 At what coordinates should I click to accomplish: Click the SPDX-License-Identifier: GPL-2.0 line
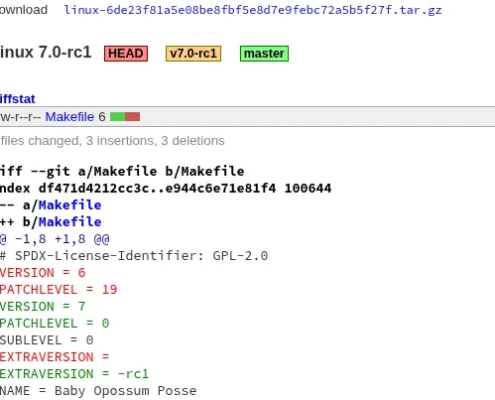tap(134, 256)
